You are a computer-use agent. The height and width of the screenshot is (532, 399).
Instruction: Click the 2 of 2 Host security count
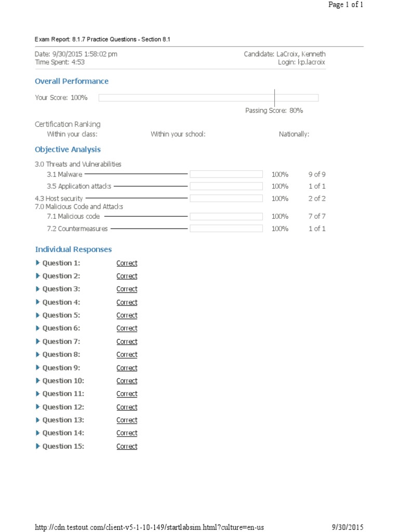317,199
